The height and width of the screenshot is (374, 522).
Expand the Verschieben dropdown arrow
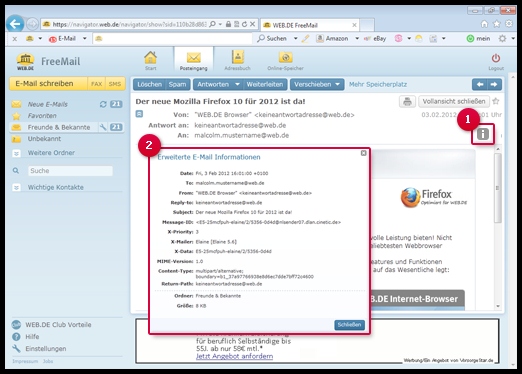coord(337,84)
